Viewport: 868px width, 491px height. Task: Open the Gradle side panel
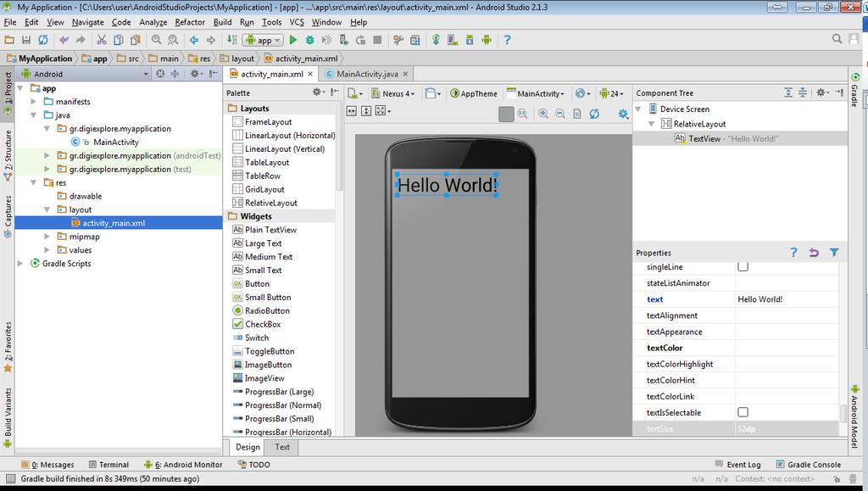(x=855, y=90)
